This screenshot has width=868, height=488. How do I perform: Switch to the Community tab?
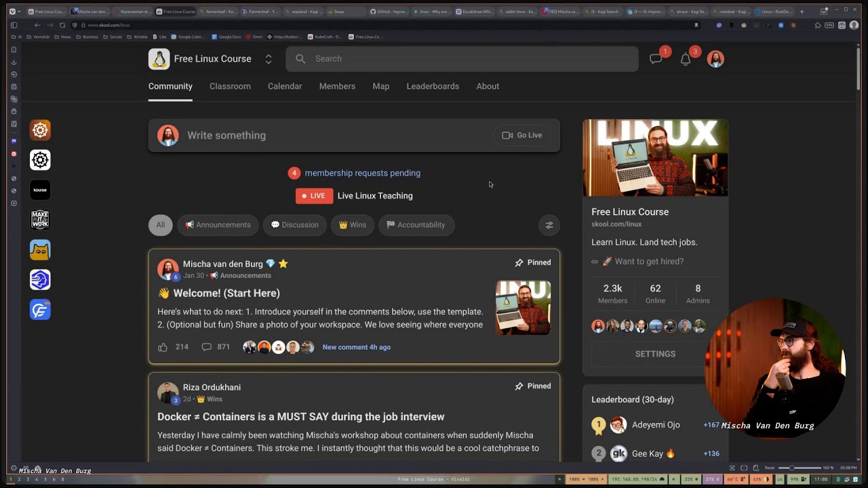point(170,86)
